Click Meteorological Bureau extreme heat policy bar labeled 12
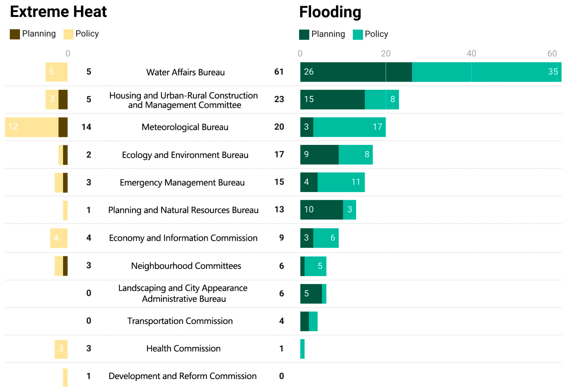This screenshot has height=392, width=566. [x=32, y=127]
